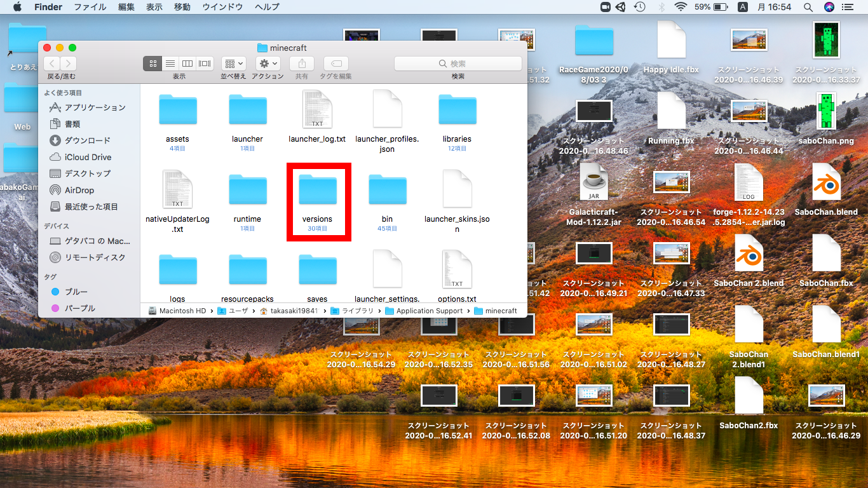Select Galacticraft-Mod-1.12.2.jar on desktop
The height and width of the screenshot is (488, 868).
(594, 182)
